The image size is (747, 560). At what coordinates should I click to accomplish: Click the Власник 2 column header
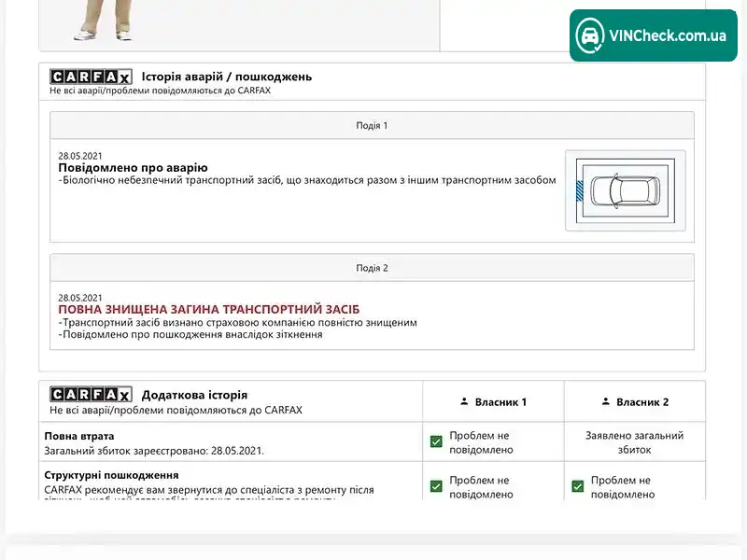point(635,402)
